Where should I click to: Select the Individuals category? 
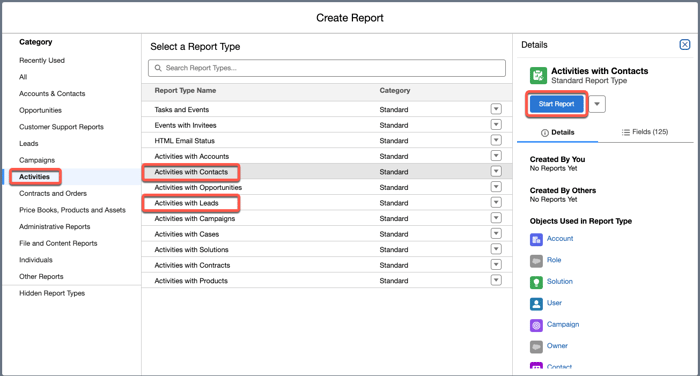point(36,260)
